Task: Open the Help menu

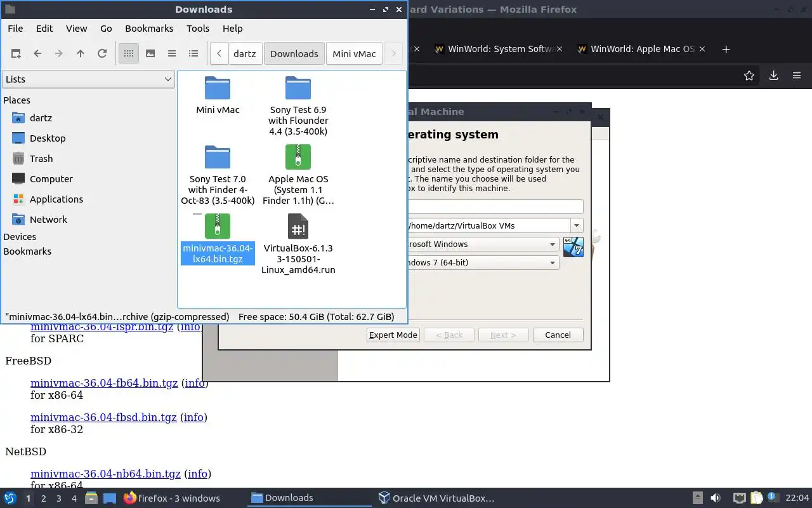Action: click(233, 29)
